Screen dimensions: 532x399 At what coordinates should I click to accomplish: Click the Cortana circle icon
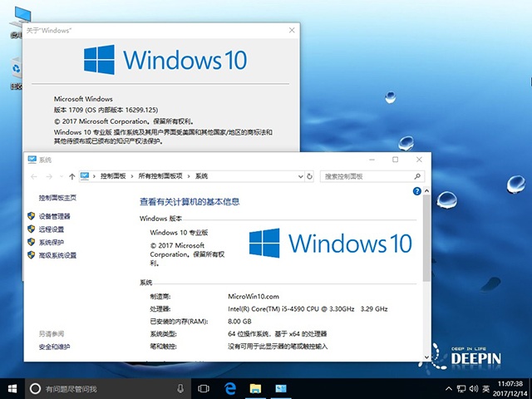coord(35,388)
